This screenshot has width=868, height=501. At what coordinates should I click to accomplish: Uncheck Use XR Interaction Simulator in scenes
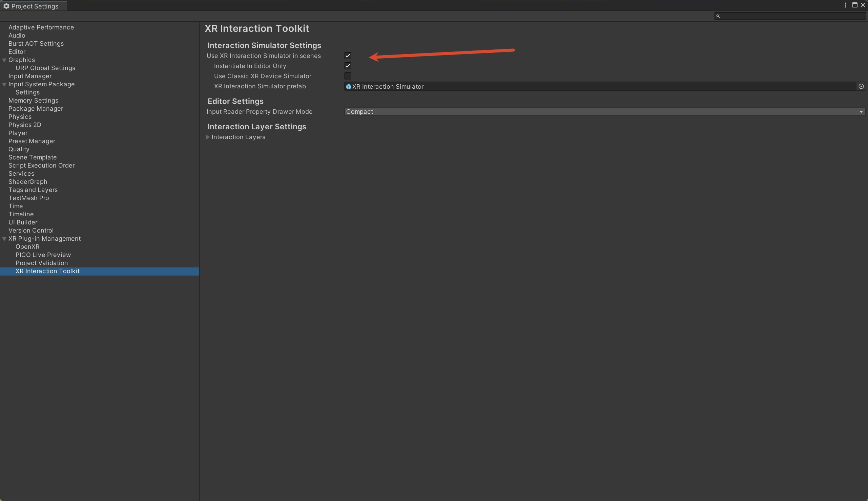(x=348, y=56)
